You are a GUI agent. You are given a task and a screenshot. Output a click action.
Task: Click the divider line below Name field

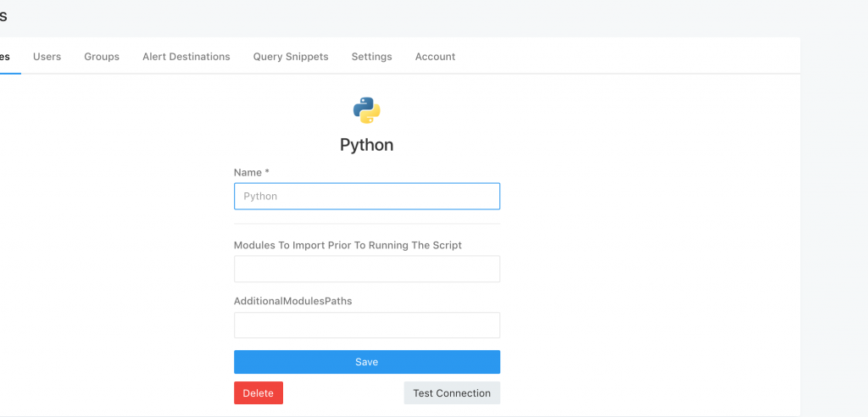pyautogui.click(x=366, y=224)
